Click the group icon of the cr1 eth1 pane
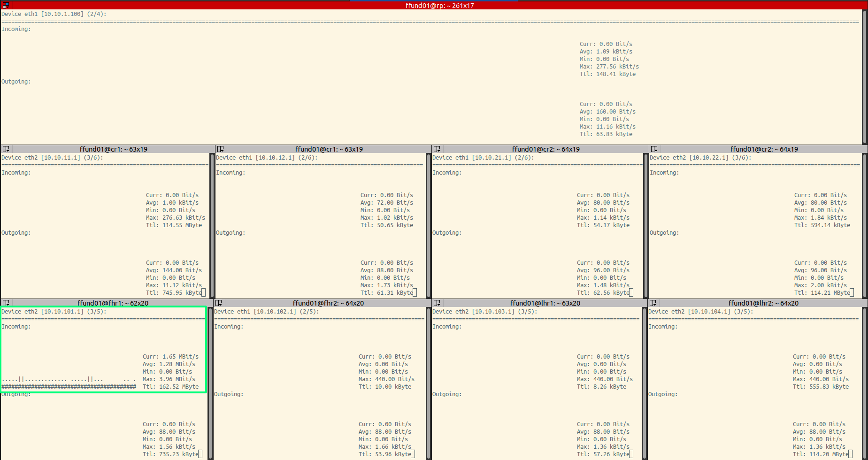Viewport: 868px width, 460px height. [220, 149]
